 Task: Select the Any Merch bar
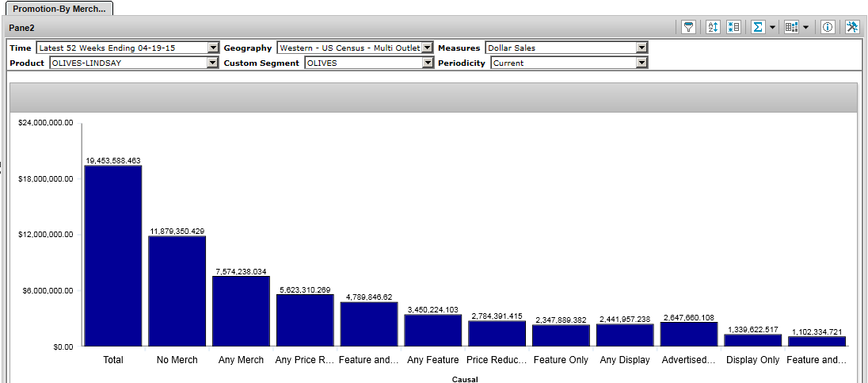[x=241, y=311]
